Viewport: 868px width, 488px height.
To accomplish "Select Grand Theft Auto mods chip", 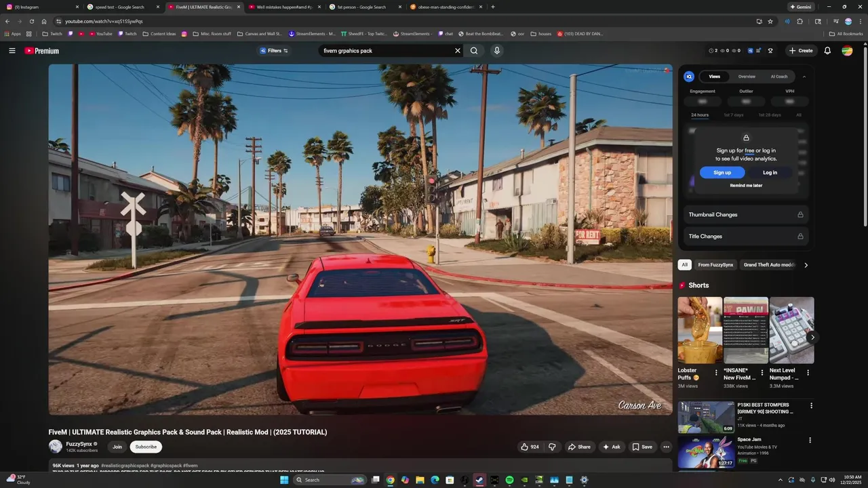I will 769,265.
